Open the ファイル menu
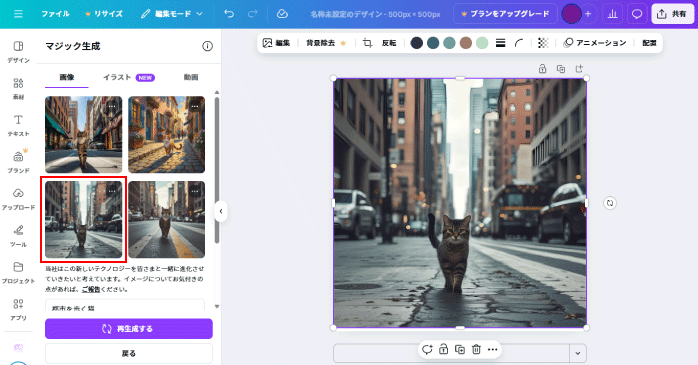The image size is (698, 365). [x=55, y=14]
